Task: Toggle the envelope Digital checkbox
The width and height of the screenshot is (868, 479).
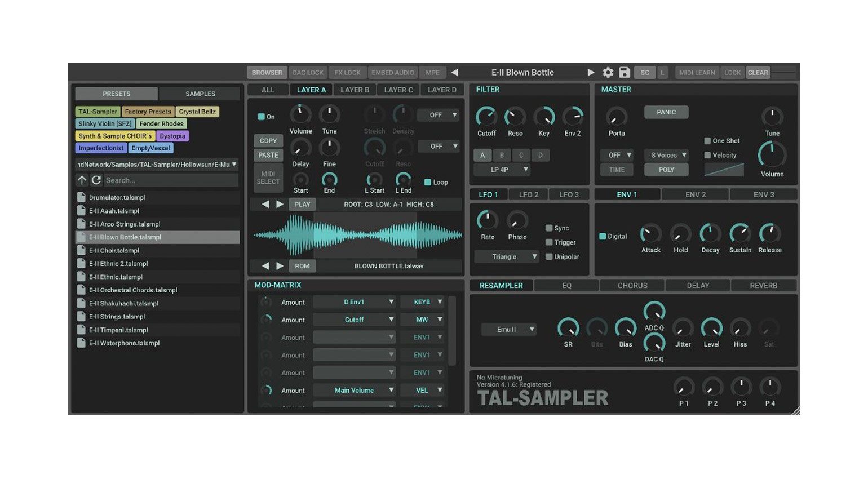Action: [x=603, y=236]
